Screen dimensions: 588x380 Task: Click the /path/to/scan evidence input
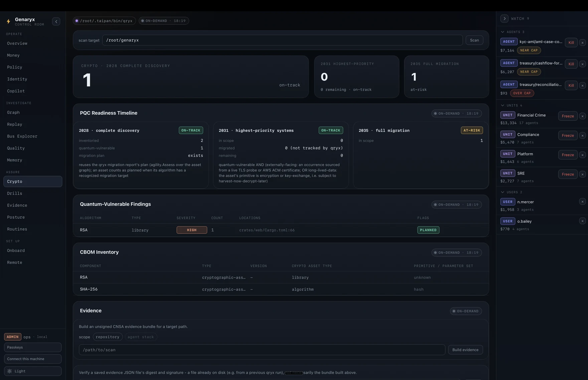coord(262,350)
